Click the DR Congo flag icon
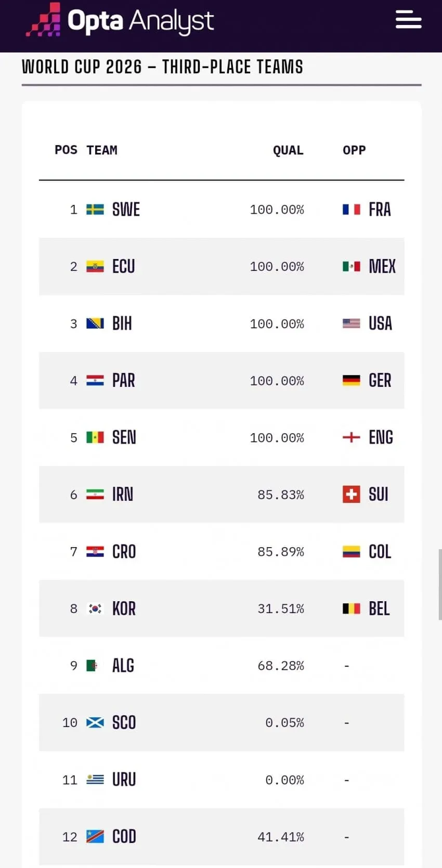This screenshot has height=868, width=442. pyautogui.click(x=95, y=836)
